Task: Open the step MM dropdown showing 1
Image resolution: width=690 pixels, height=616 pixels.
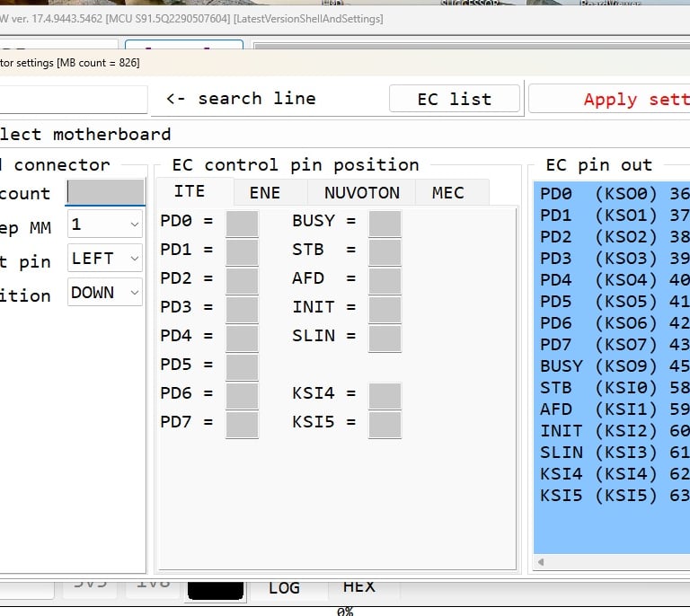Action: pyautogui.click(x=105, y=224)
